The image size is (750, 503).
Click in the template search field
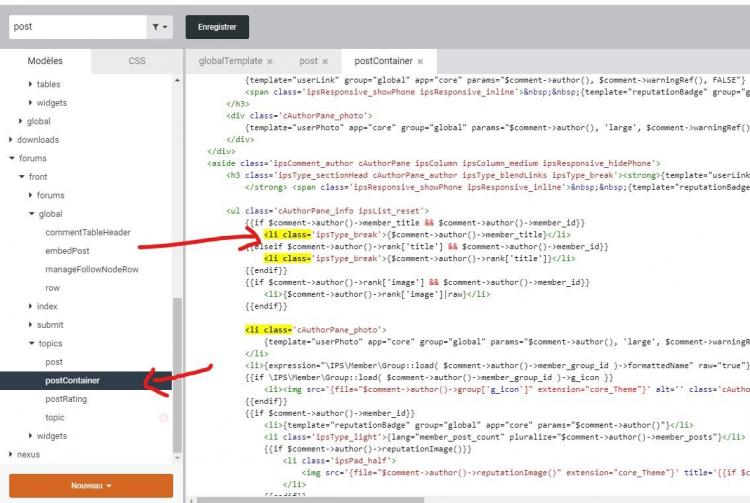point(77,27)
